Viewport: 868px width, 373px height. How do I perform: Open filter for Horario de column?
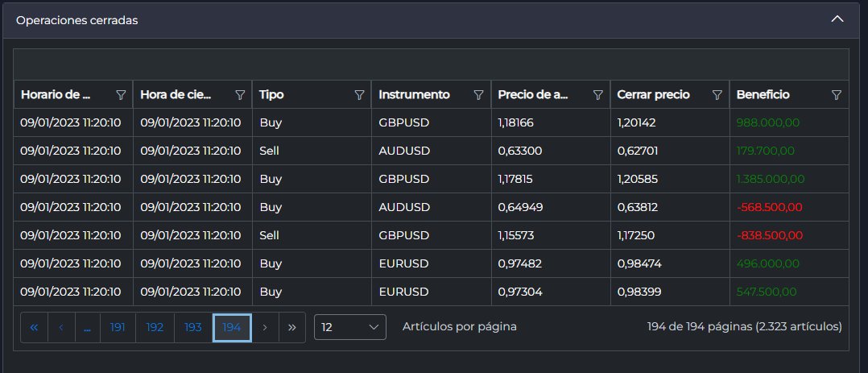pos(121,95)
